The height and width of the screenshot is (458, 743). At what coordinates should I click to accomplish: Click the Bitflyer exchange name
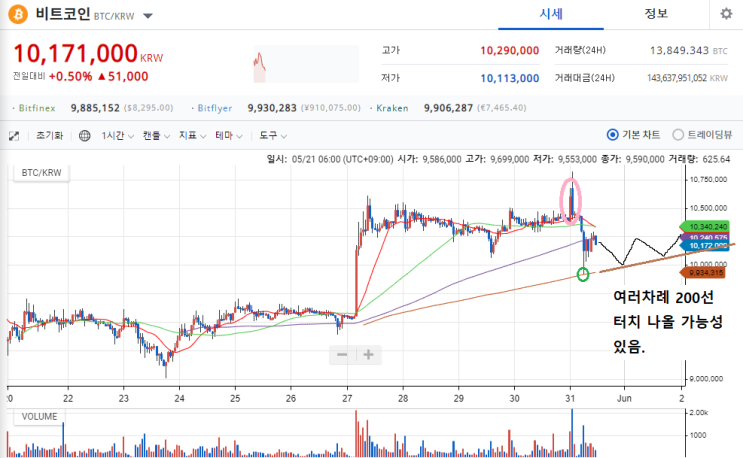click(215, 108)
